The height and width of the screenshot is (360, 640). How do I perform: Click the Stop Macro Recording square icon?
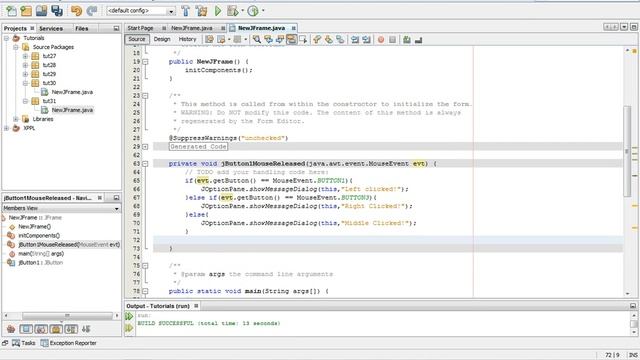(392, 40)
